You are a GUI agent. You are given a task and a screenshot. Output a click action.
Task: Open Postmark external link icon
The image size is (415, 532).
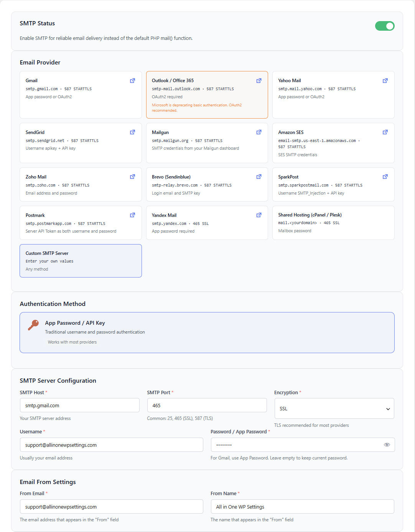tap(132, 215)
